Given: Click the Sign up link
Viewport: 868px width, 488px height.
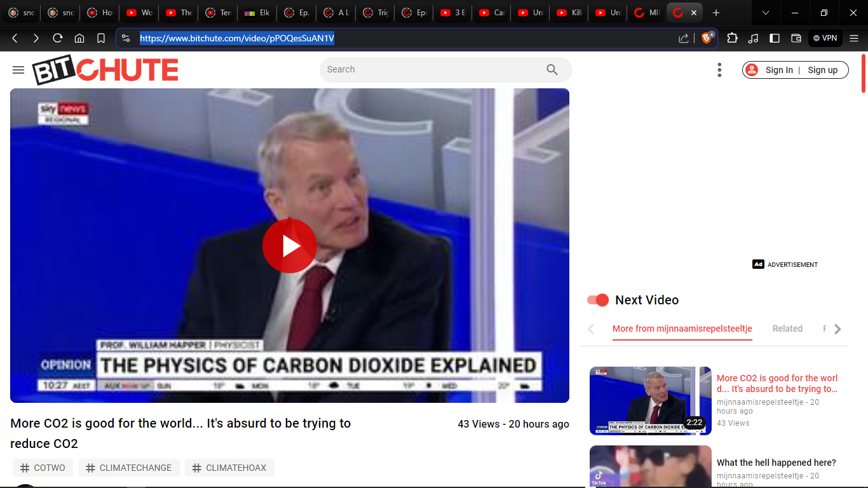Looking at the screenshot, I should tap(823, 70).
